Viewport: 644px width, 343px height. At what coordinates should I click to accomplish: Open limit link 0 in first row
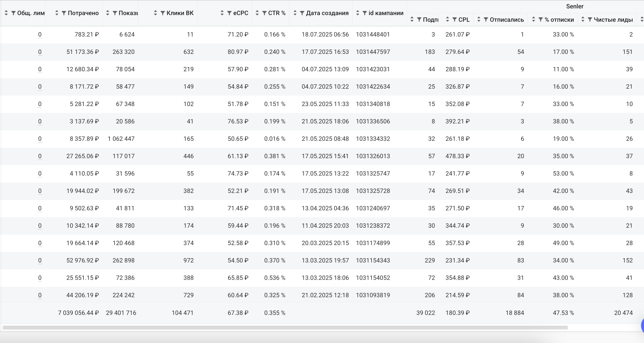[x=40, y=34]
